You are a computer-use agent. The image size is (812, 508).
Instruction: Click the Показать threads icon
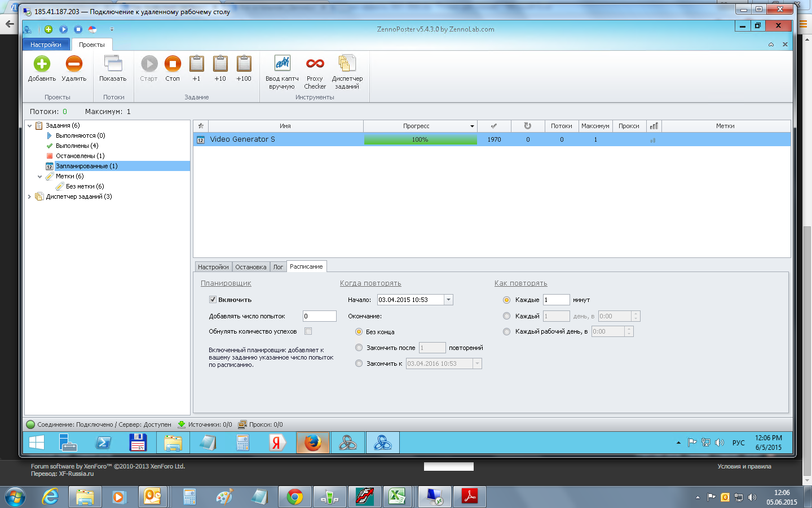click(113, 64)
